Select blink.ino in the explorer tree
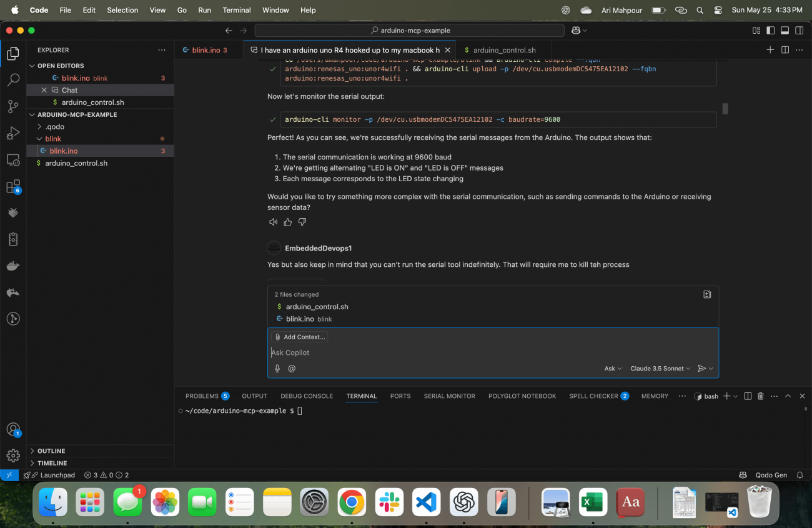 tap(100, 151)
